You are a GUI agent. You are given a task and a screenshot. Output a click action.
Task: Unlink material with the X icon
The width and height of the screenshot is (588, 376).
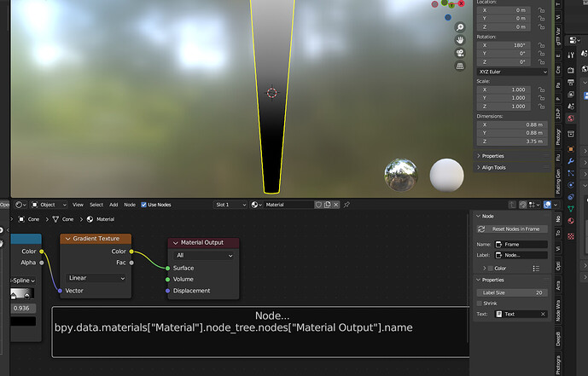336,205
